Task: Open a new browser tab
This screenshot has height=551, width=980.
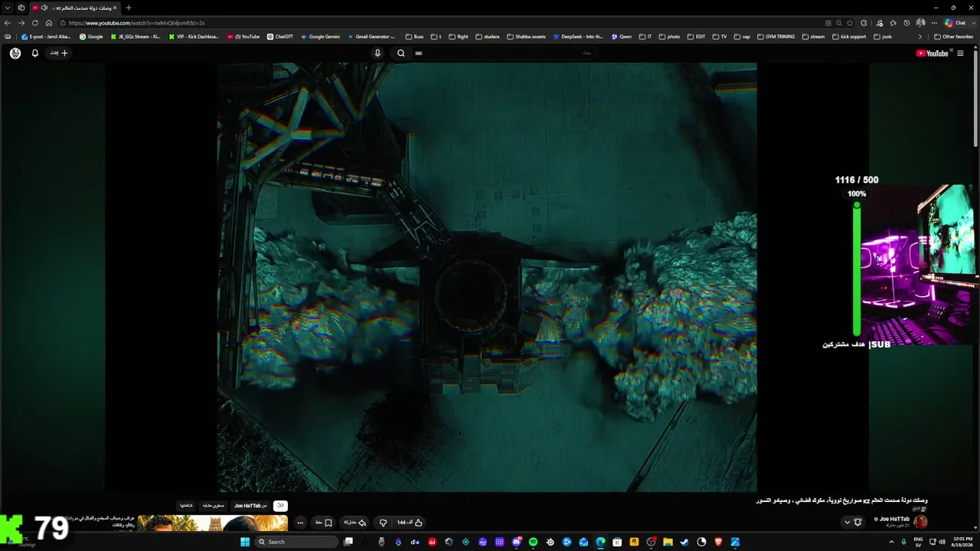Action: click(128, 8)
